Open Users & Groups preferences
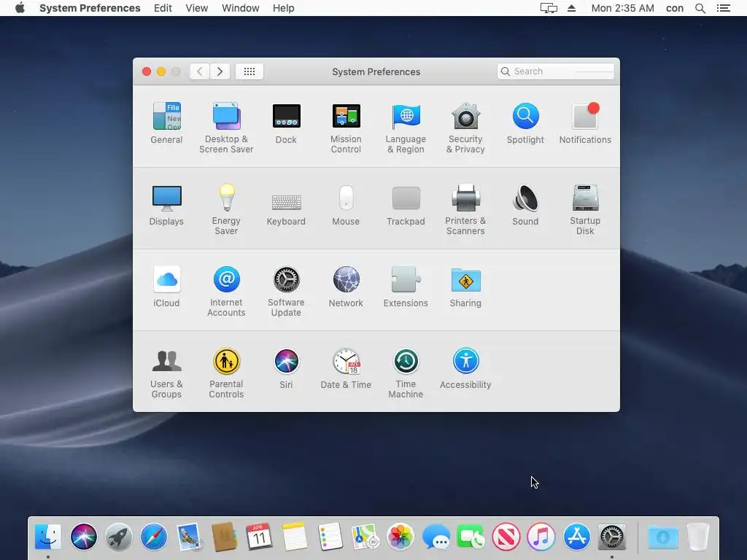Screen dimensions: 747x560 tap(166, 373)
